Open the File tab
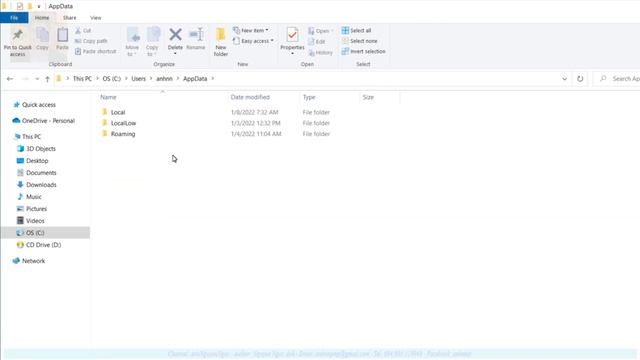This screenshot has width=640, height=360. click(x=14, y=18)
